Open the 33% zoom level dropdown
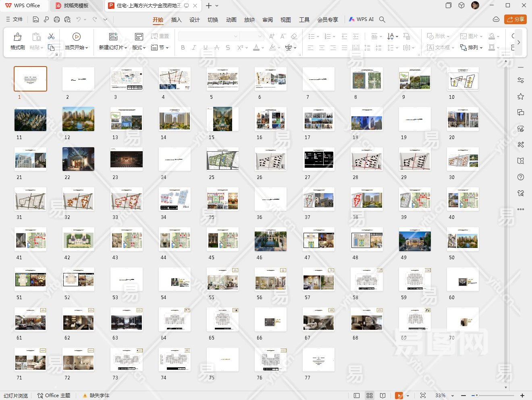This screenshot has height=400, width=532. point(453,396)
